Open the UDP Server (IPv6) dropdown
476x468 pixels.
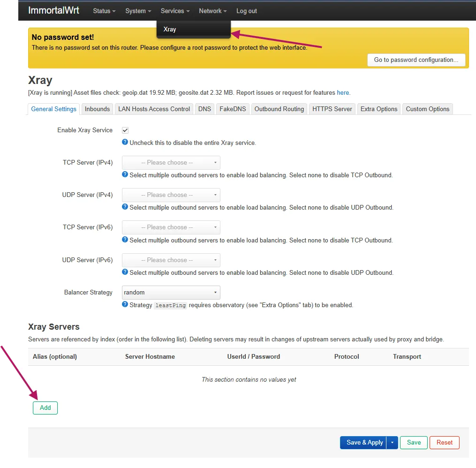pos(171,260)
